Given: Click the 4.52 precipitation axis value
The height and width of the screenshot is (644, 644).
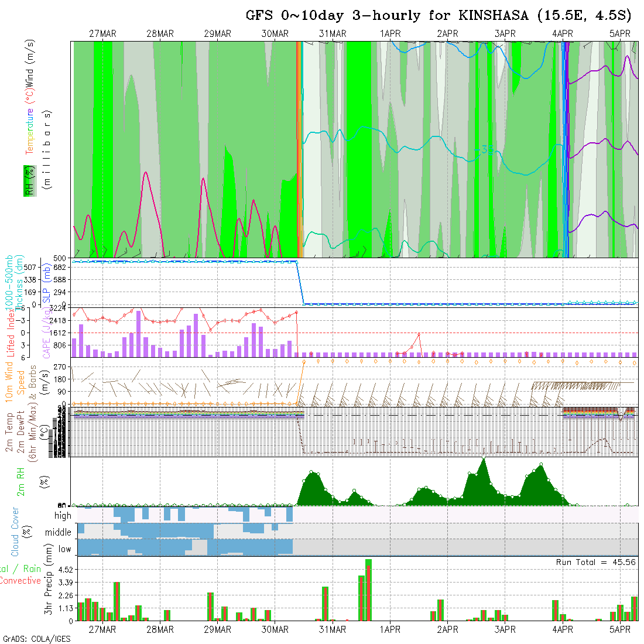Looking at the screenshot, I should (66, 570).
